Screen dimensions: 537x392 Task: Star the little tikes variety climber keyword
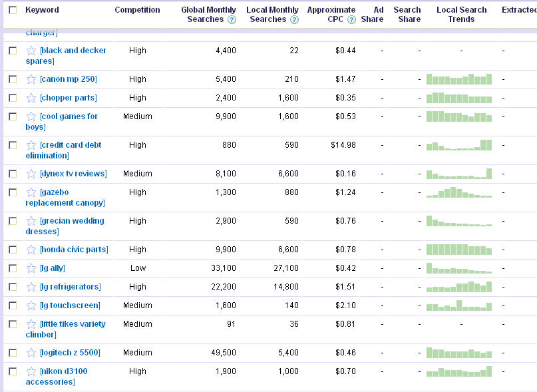[x=31, y=324]
